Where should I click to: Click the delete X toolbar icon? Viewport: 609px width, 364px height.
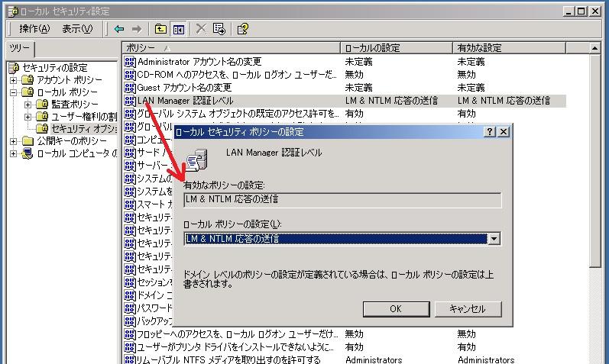pyautogui.click(x=201, y=29)
